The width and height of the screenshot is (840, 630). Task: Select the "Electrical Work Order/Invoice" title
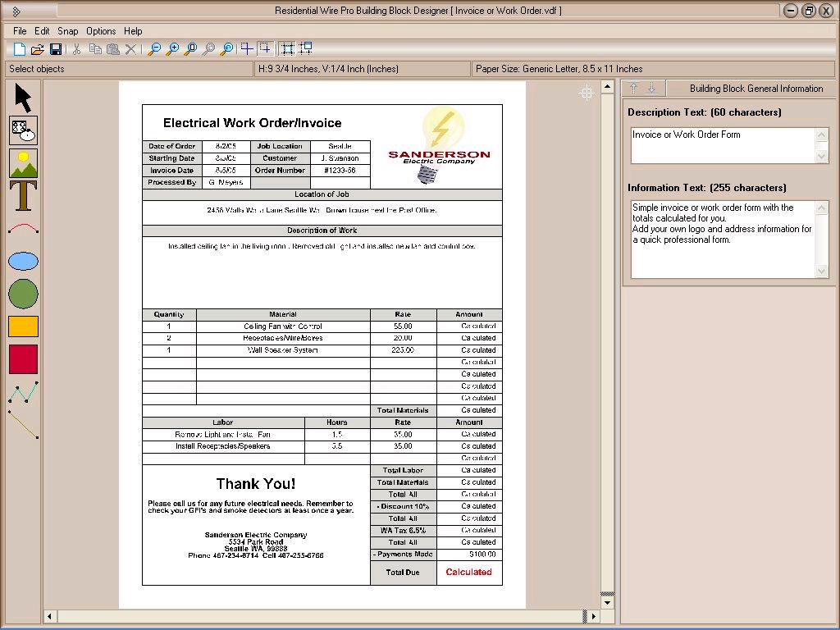(253, 123)
